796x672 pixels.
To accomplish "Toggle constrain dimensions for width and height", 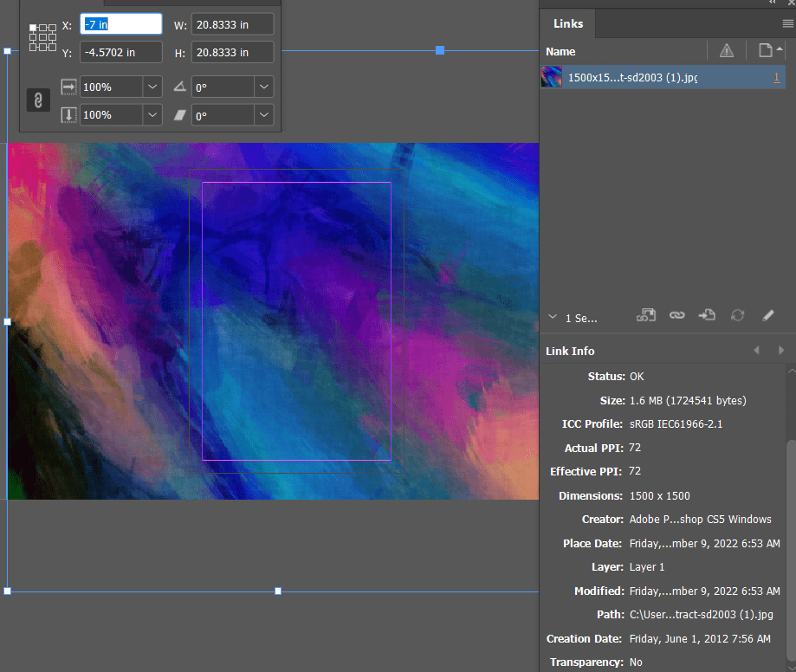I will click(x=37, y=100).
